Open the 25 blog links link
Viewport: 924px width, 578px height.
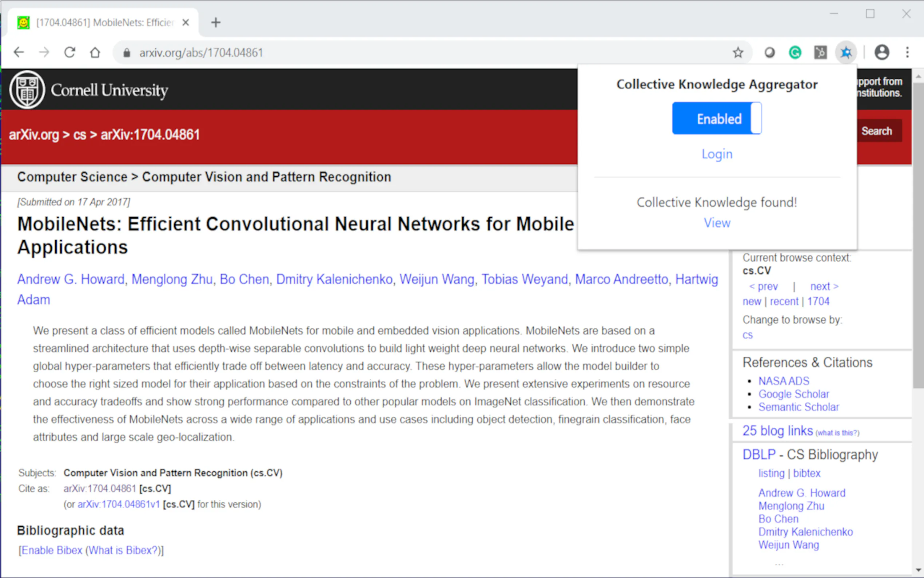point(778,431)
